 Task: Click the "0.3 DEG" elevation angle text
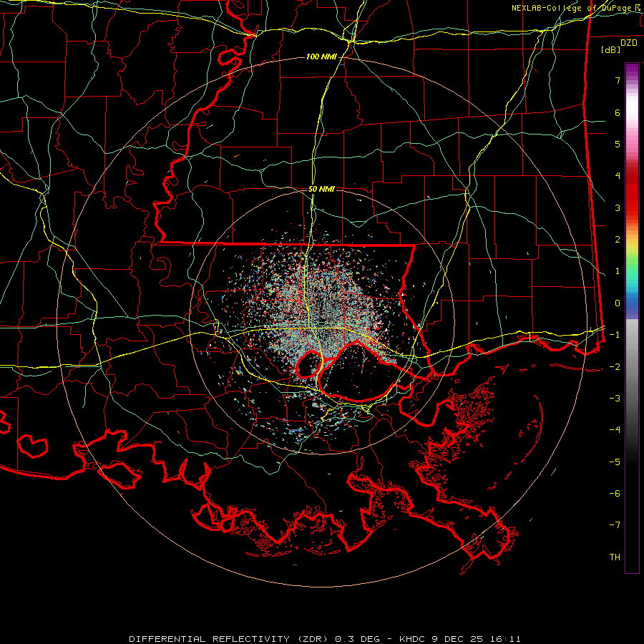[x=358, y=639]
